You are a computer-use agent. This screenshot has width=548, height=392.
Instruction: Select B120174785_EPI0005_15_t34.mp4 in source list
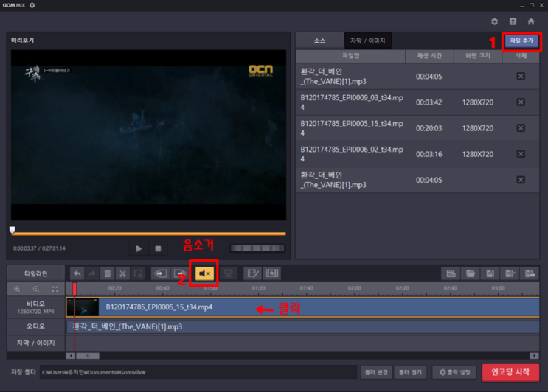point(417,128)
